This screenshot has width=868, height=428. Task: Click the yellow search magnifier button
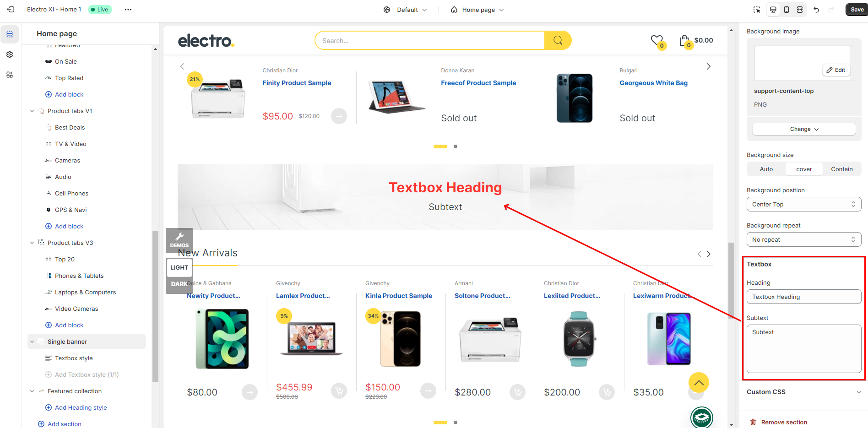pos(558,40)
